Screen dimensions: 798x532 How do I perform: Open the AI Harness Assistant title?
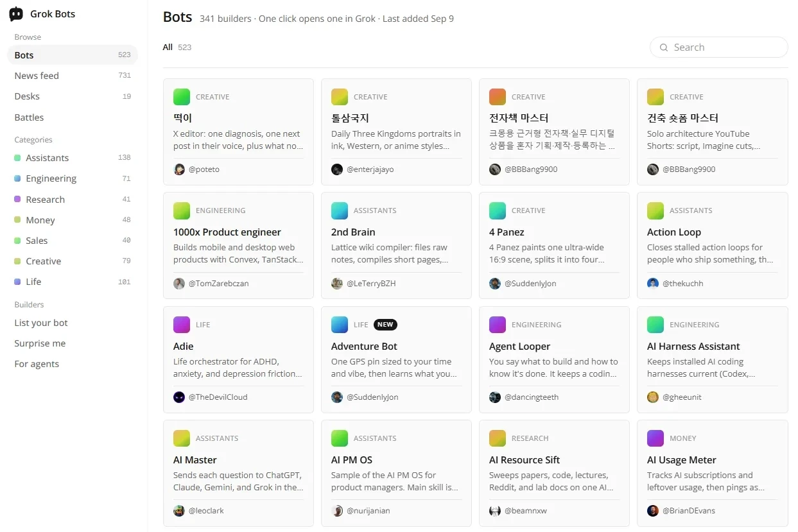click(693, 347)
